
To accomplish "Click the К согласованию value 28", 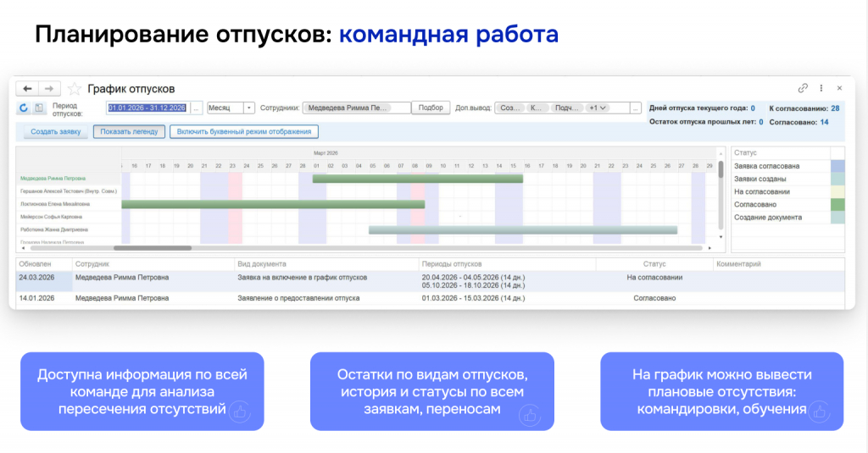I will 835,108.
